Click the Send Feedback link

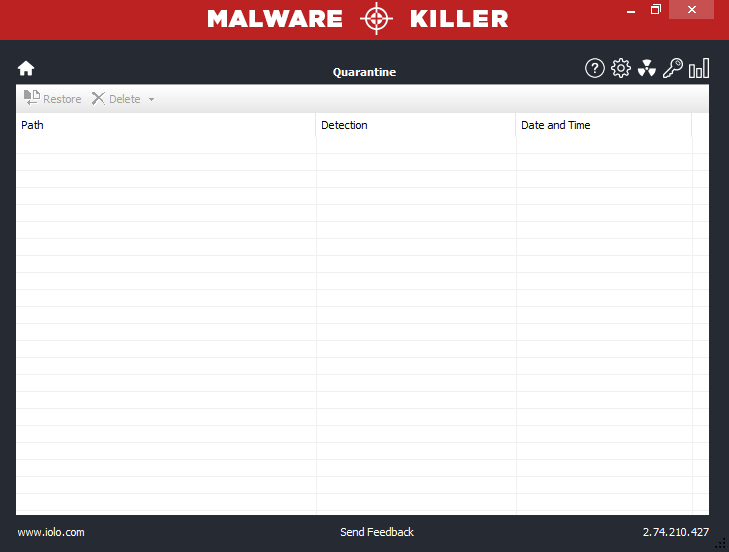point(377,532)
